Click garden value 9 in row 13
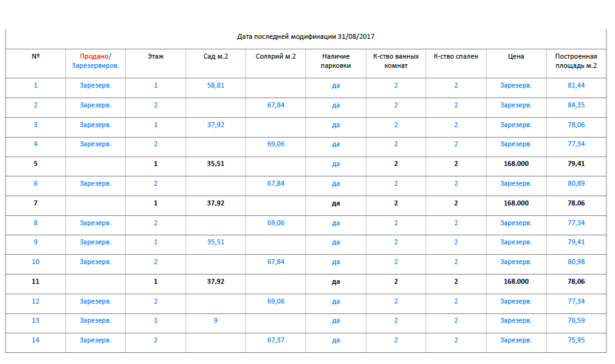 tap(216, 320)
